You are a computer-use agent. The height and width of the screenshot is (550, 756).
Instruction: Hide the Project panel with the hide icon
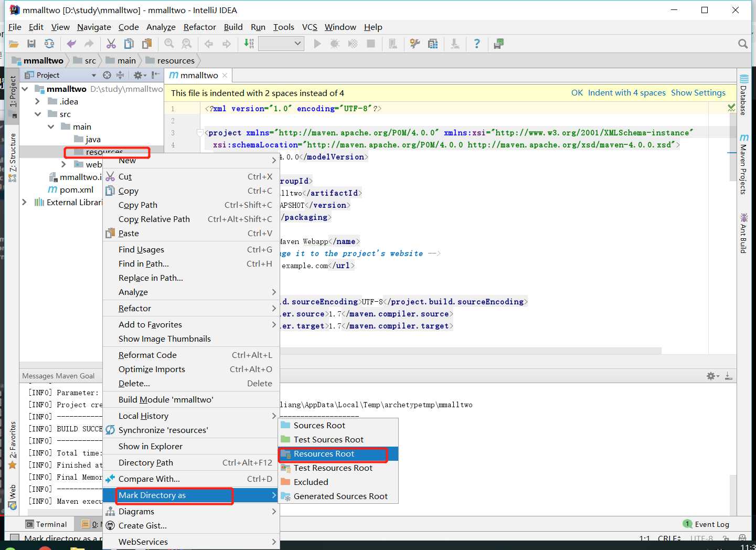pyautogui.click(x=155, y=75)
